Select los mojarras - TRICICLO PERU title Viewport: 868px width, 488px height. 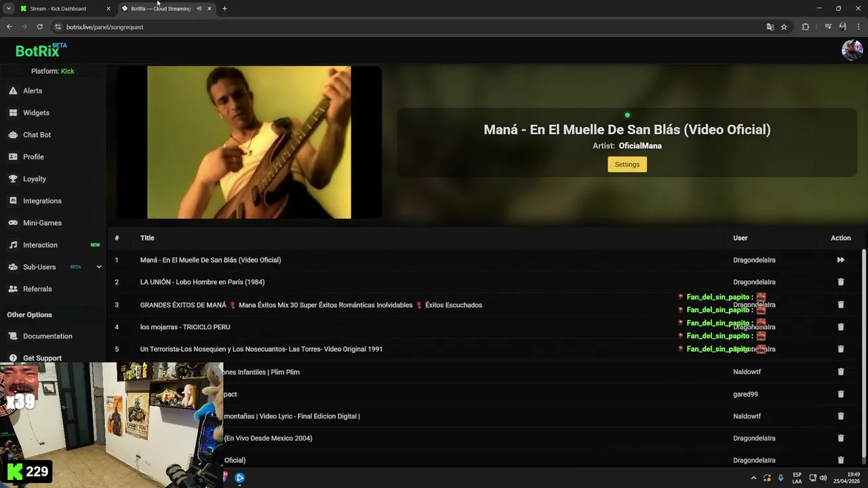click(185, 327)
